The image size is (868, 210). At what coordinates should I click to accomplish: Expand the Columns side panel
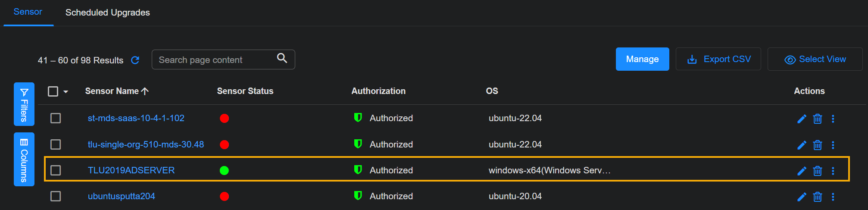pyautogui.click(x=24, y=160)
